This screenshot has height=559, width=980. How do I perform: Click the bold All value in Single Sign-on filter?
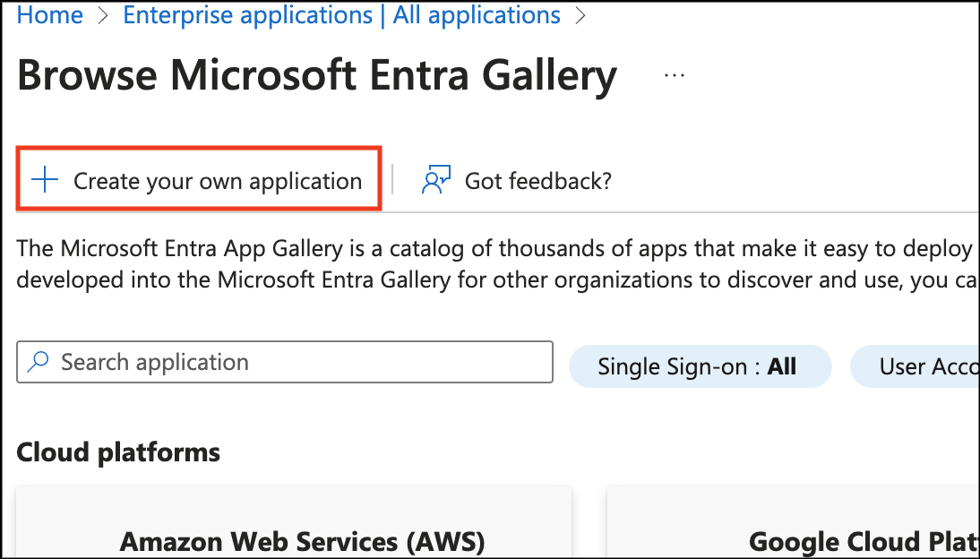point(782,366)
